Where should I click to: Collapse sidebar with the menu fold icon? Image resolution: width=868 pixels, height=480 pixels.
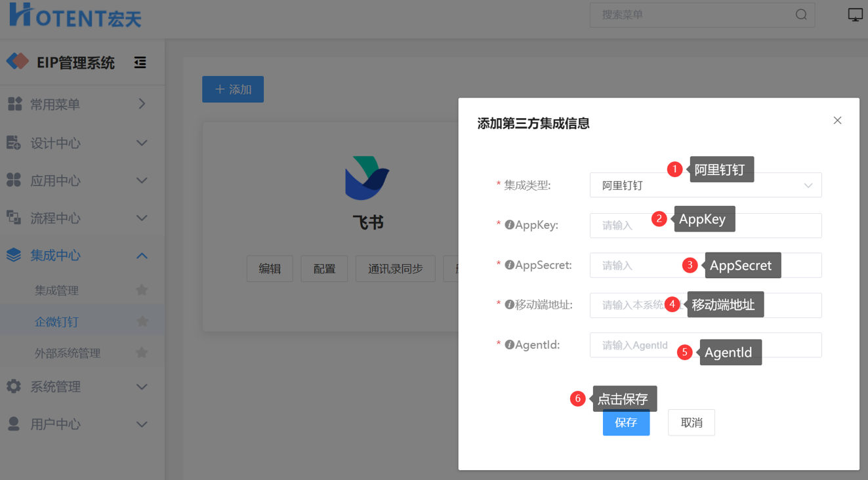(140, 63)
